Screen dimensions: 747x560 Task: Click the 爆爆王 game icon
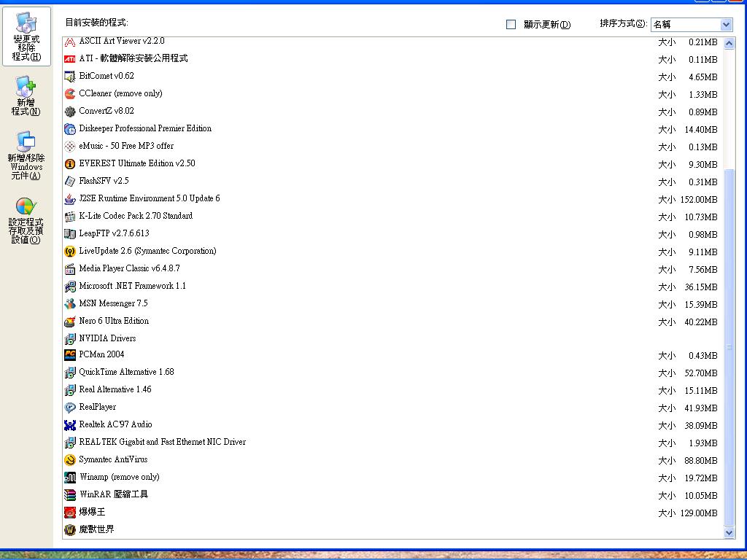[x=69, y=513]
